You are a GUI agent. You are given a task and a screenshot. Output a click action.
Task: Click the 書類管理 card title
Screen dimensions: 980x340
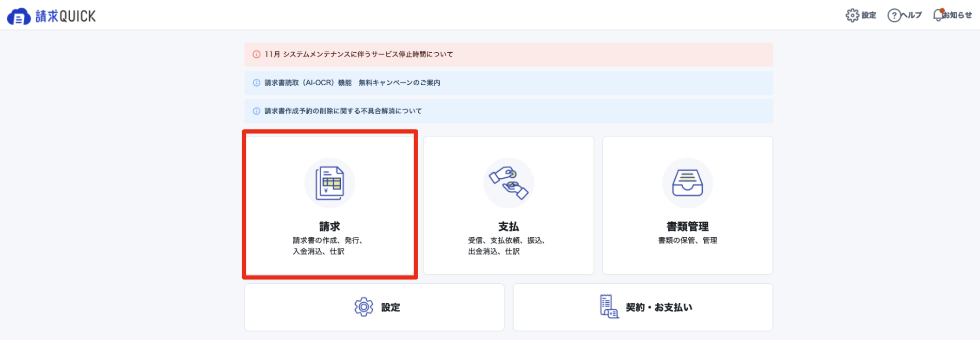pyautogui.click(x=688, y=226)
